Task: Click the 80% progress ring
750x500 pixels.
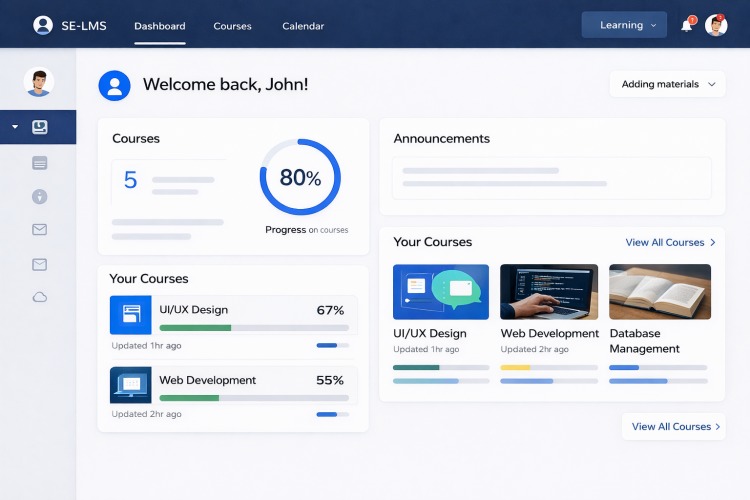Action: coord(300,177)
